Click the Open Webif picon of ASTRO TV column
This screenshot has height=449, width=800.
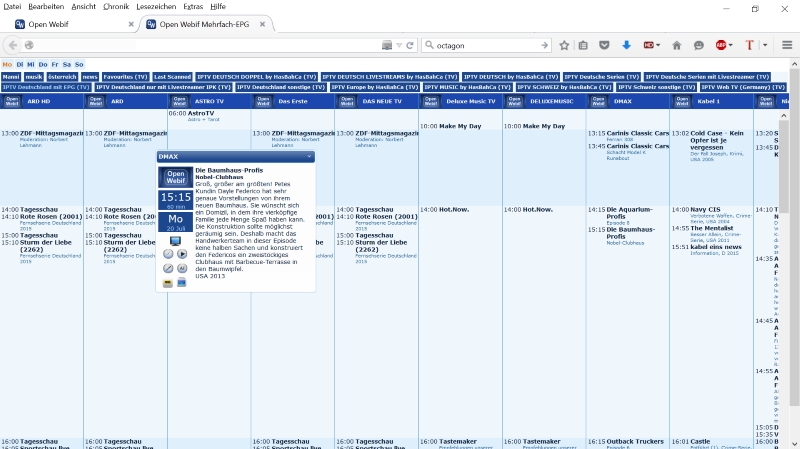(x=180, y=102)
